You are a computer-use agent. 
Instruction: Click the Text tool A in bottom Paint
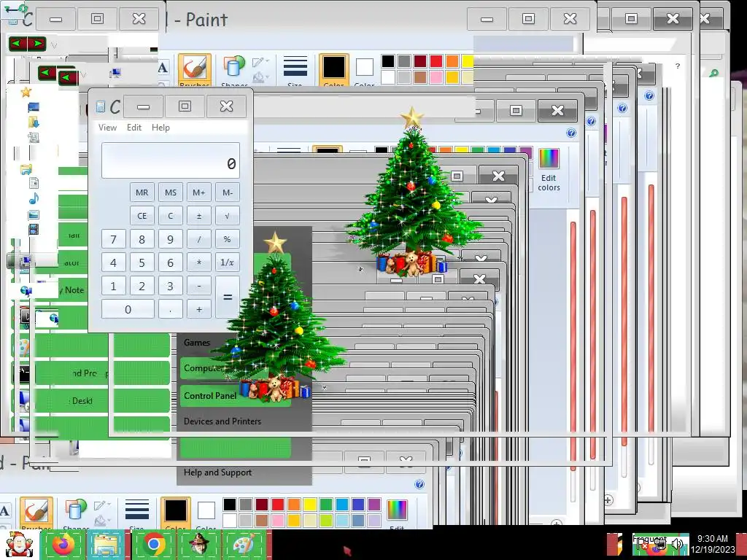click(4, 511)
